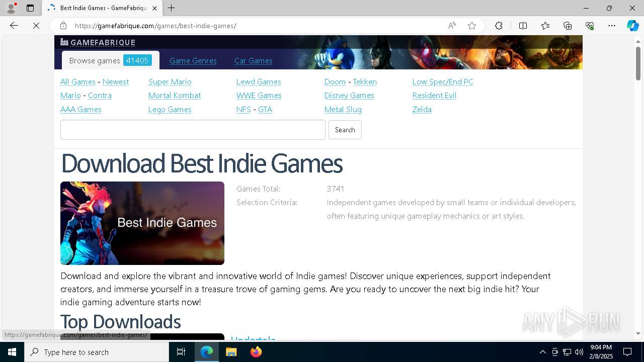The image size is (644, 362).
Task: Open Super Mario link
Action: 170,81
